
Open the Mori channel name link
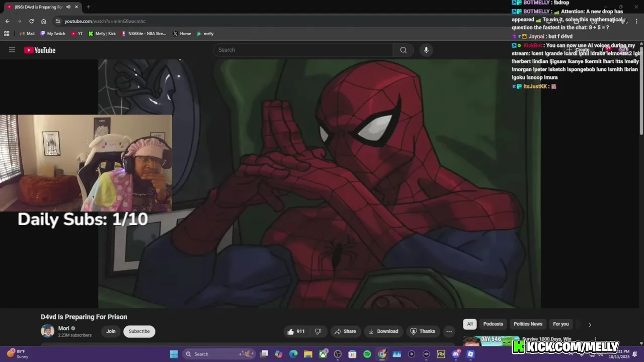64,328
